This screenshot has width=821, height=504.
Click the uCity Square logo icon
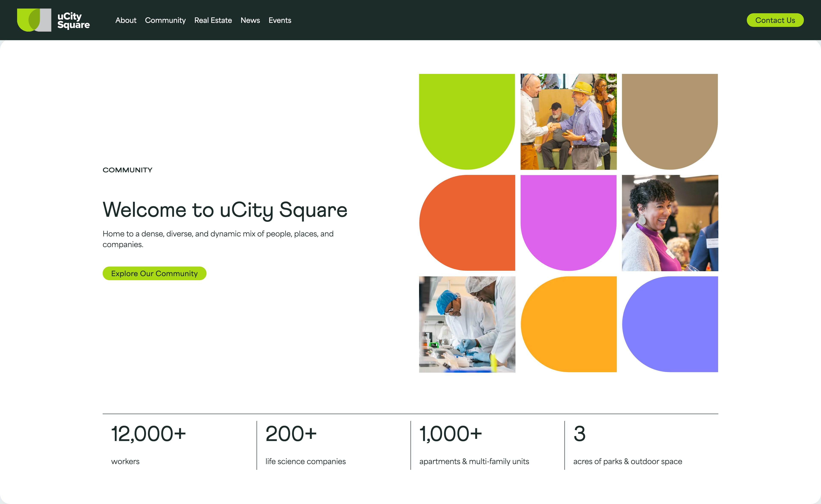click(34, 20)
